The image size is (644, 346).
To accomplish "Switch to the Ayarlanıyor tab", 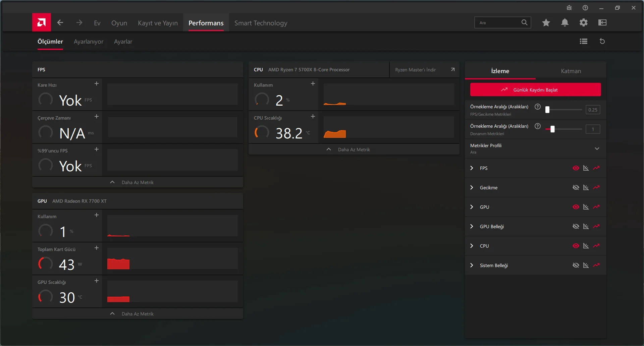I will [89, 42].
